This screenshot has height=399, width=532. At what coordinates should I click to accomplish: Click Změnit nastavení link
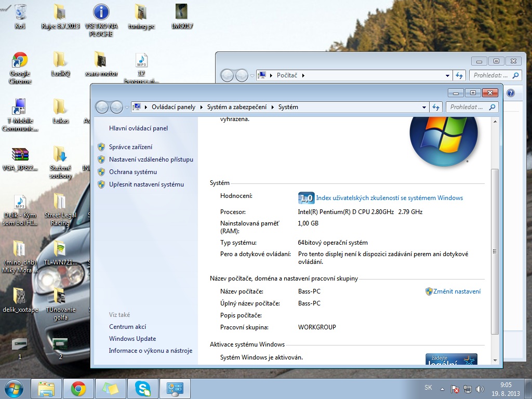tap(457, 291)
